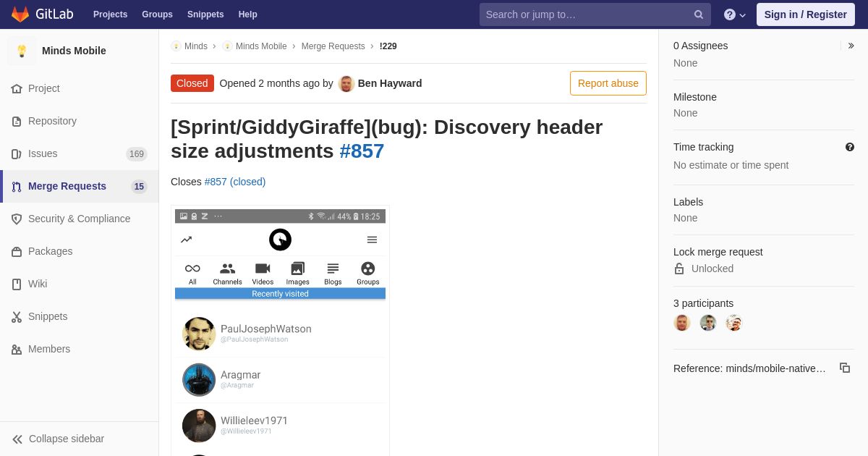Screen dimensions: 868x456
Task: Open the embedded app screenshot image
Action: click(x=280, y=332)
